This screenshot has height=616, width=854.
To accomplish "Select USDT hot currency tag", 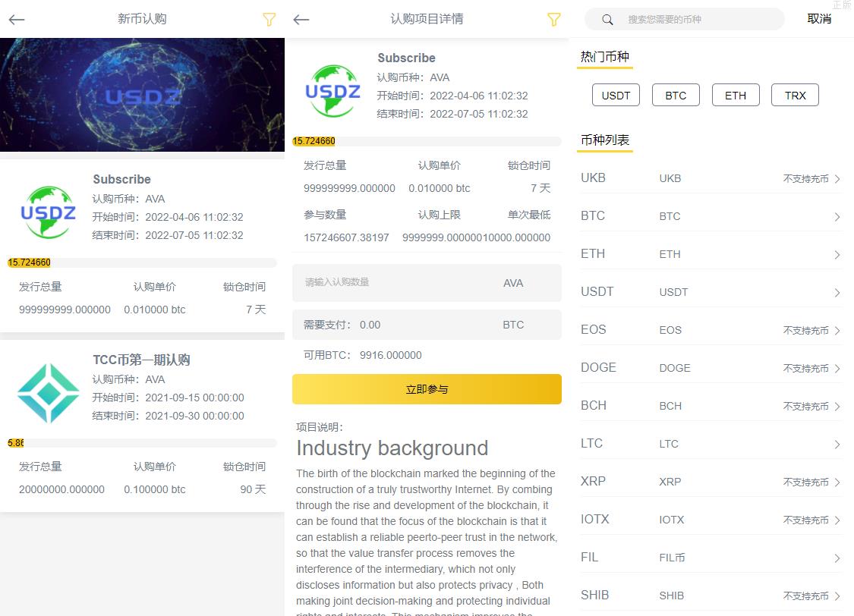I will coord(616,96).
